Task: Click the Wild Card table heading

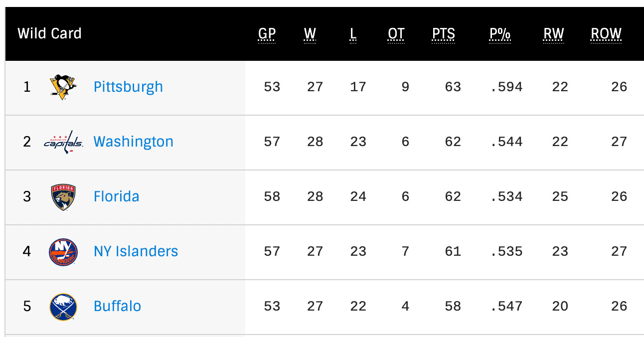Action: click(49, 33)
